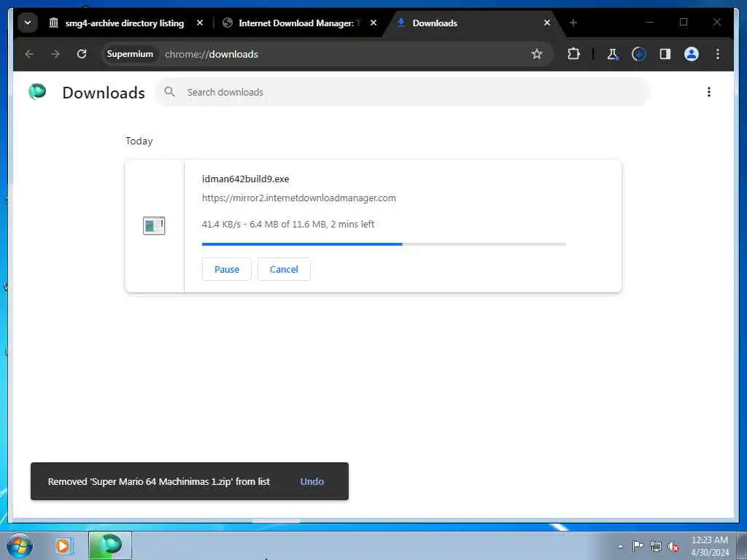Screen dimensions: 747x560
Task: Open browser three-dot main menu
Action: point(718,54)
